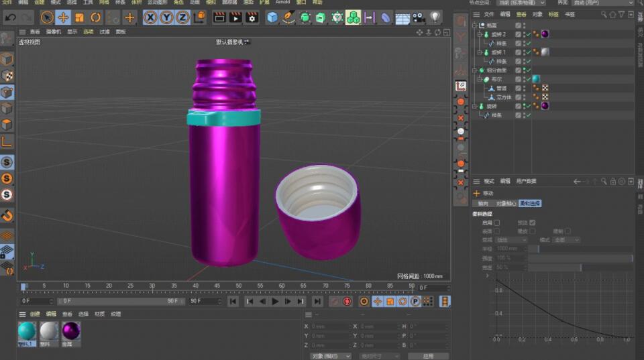Screen dimensions: 644x360
Task: Click the 应用 apply button
Action: tap(428, 356)
